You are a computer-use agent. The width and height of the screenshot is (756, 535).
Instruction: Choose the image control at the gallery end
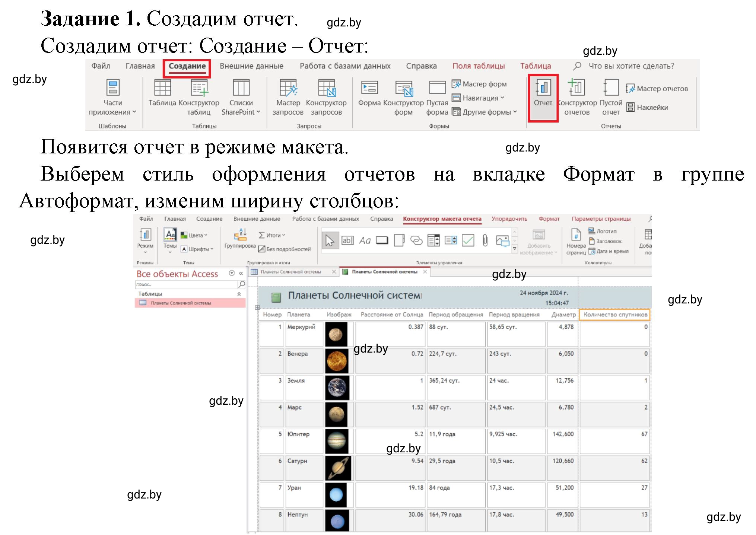pos(503,241)
